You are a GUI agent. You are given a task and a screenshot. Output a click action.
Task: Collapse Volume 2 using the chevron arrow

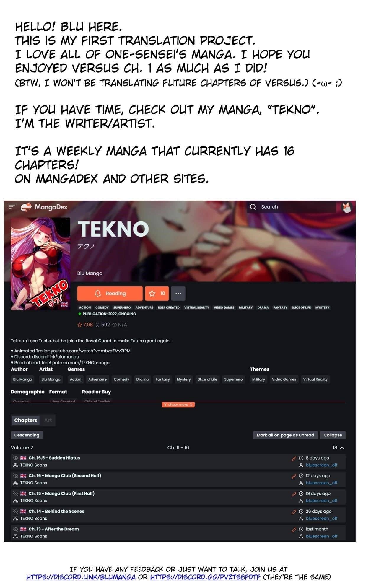(342, 448)
